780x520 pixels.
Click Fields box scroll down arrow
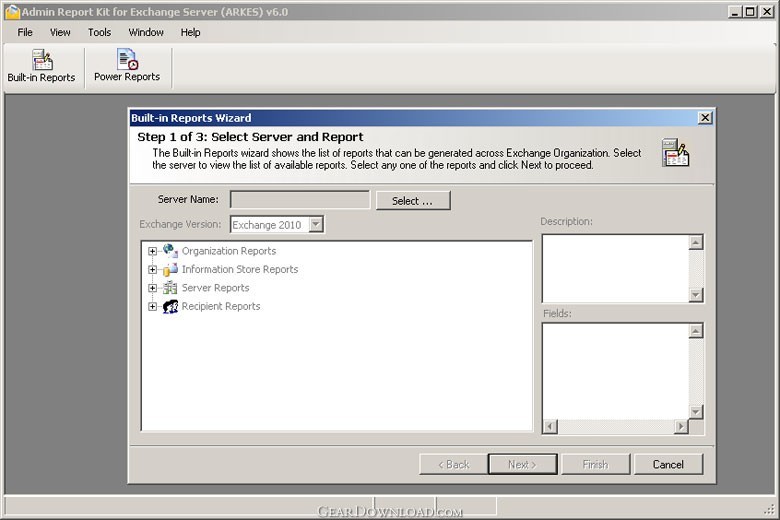696,412
